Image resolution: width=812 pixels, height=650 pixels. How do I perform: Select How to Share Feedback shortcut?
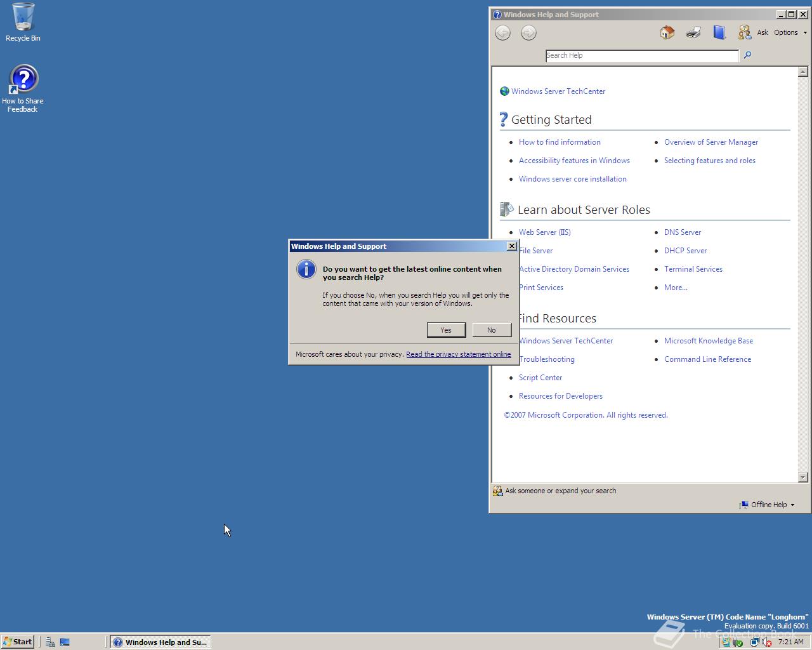[x=23, y=89]
